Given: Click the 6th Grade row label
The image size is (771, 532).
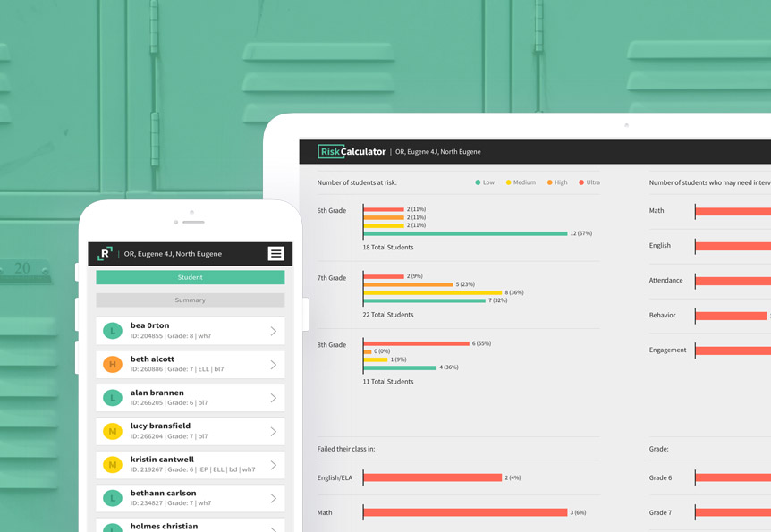Looking at the screenshot, I should point(332,210).
